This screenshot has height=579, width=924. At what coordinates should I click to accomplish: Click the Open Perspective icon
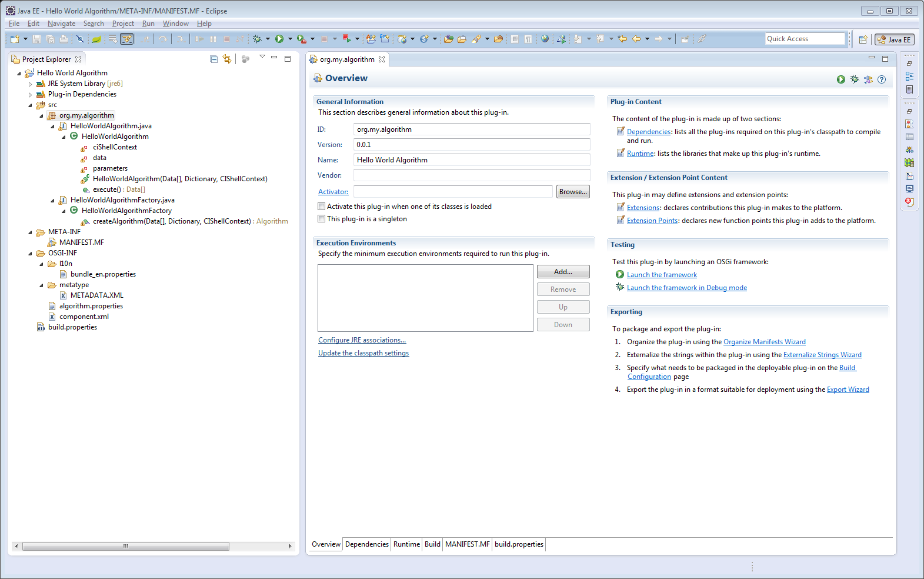[x=863, y=39]
